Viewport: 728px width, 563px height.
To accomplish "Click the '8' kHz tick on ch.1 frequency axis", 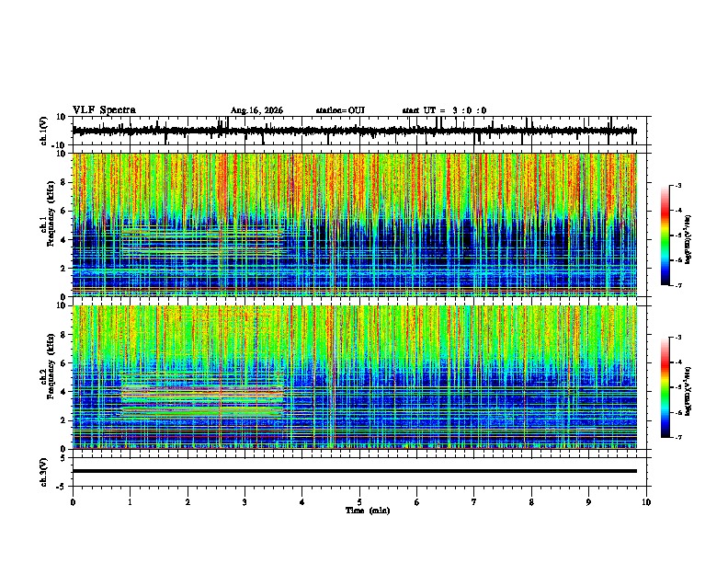I will pyautogui.click(x=64, y=182).
